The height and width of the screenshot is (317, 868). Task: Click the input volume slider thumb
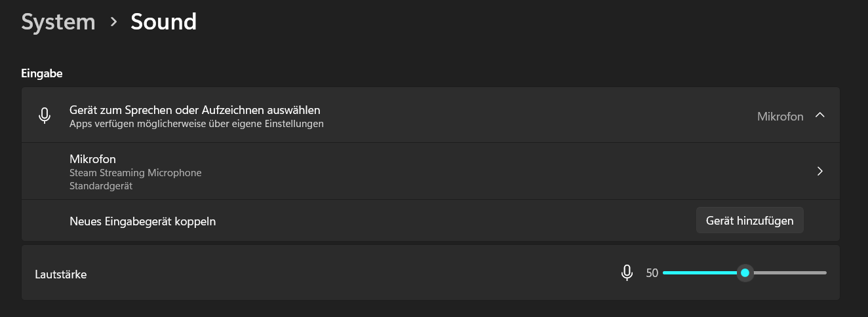[x=745, y=273]
